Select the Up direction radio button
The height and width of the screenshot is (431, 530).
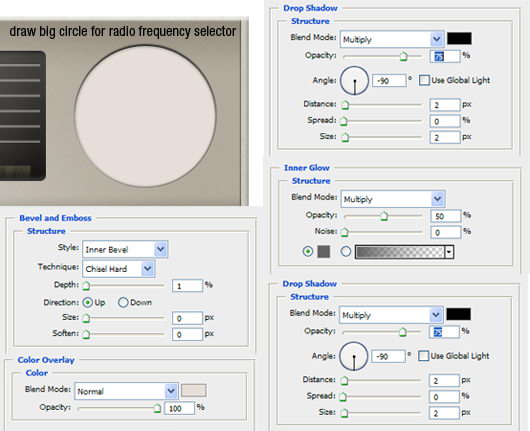coord(88,303)
